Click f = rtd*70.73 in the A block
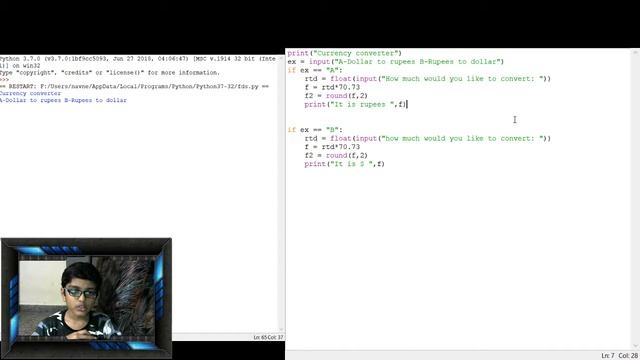 point(332,87)
